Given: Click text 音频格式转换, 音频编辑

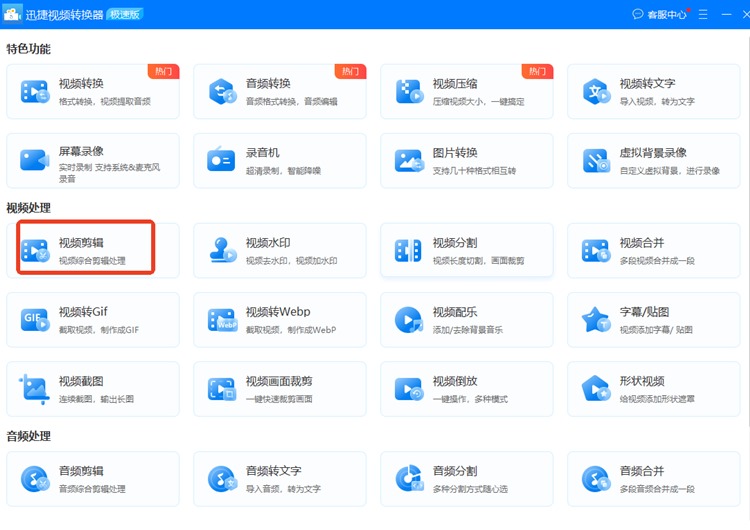Looking at the screenshot, I should tap(292, 101).
